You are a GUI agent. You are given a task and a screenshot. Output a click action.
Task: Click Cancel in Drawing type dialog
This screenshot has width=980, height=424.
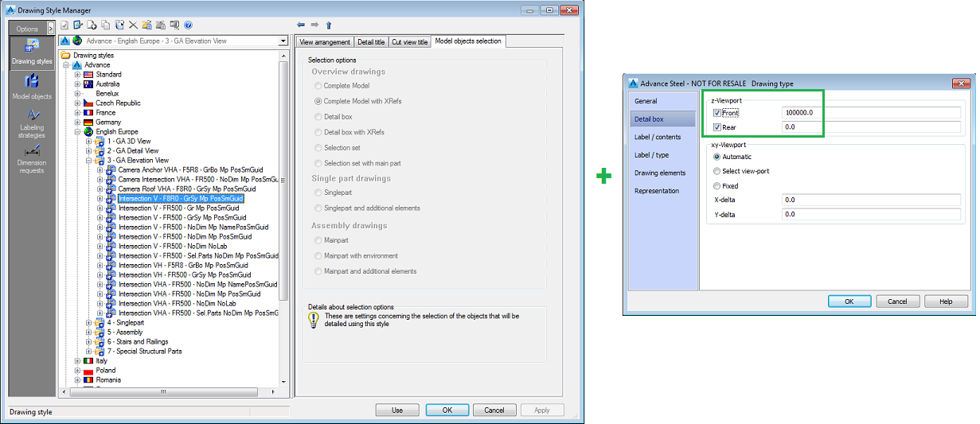point(897,301)
